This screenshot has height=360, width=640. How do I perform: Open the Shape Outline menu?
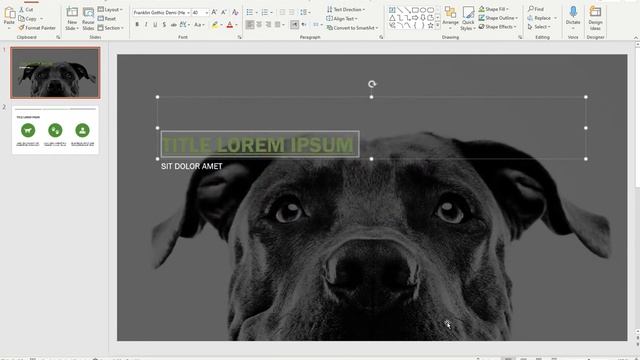point(498,18)
